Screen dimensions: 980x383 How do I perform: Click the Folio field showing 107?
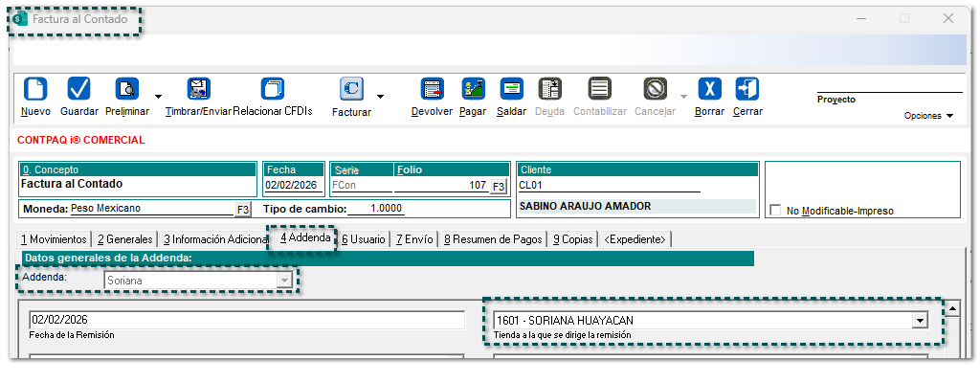pyautogui.click(x=440, y=185)
